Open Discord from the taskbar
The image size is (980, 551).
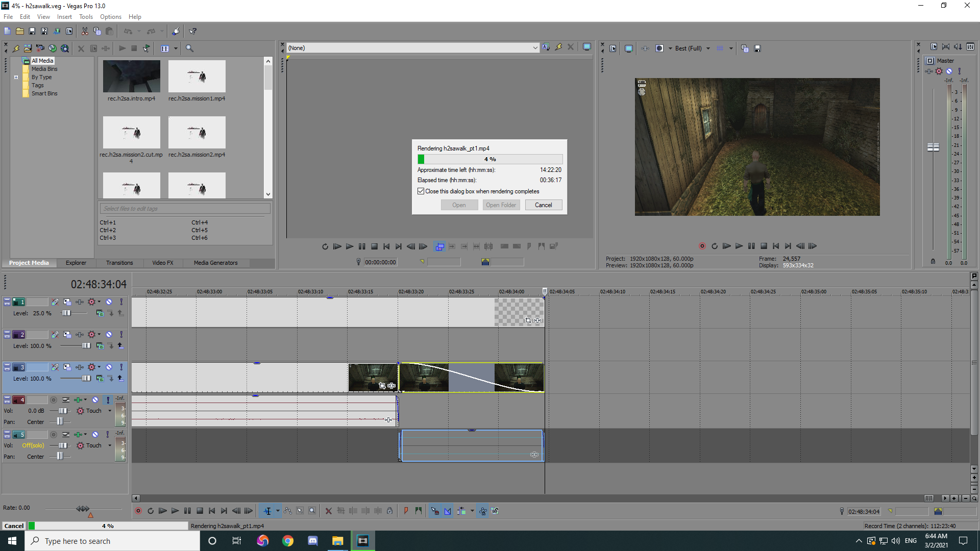click(313, 541)
